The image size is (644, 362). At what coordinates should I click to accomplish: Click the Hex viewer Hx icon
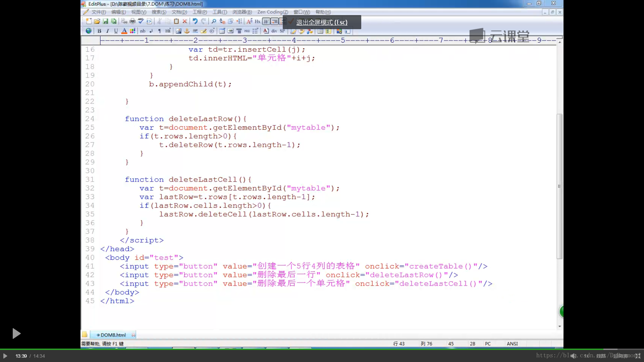click(258, 21)
